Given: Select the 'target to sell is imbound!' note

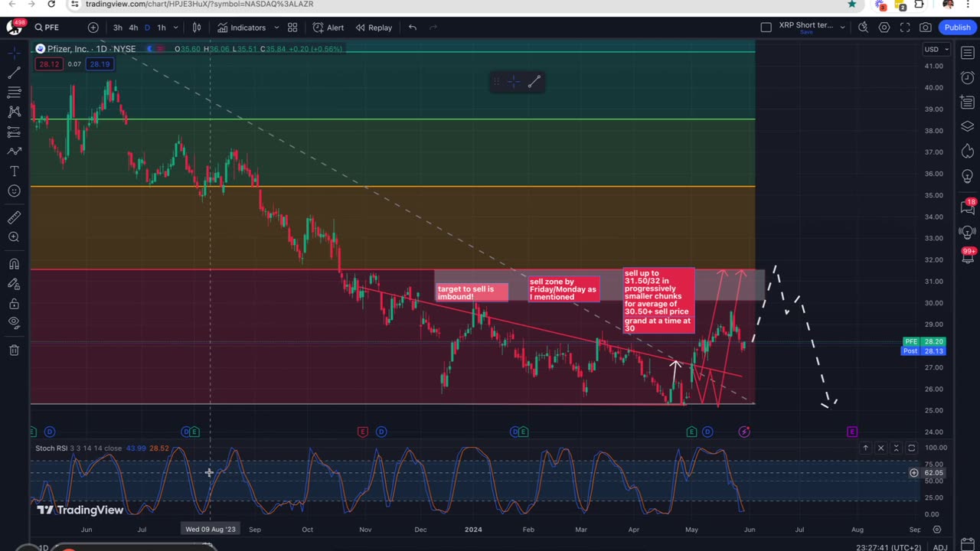Looking at the screenshot, I should pyautogui.click(x=472, y=292).
